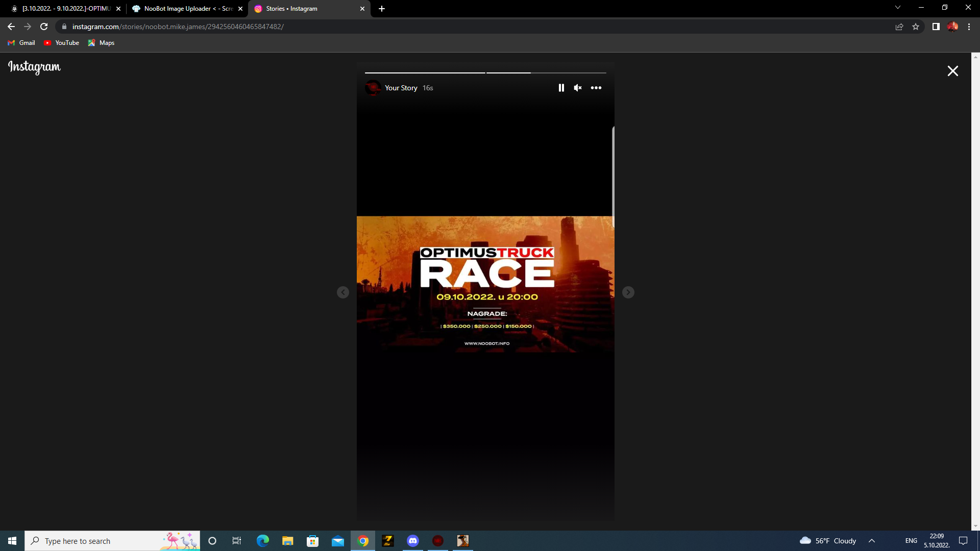Unmute the story audio
This screenshot has height=551, width=980.
tap(578, 88)
